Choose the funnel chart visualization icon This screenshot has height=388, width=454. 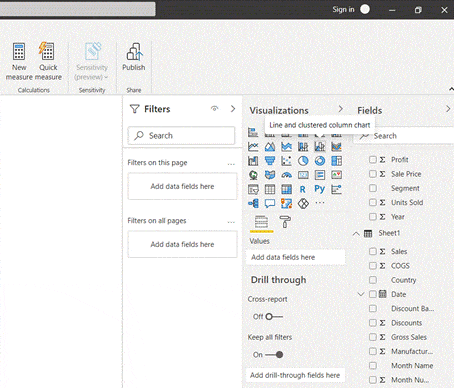(270, 161)
